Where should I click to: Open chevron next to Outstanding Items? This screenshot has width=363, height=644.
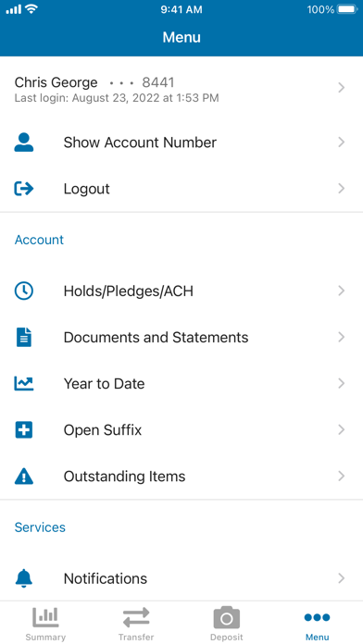click(x=341, y=476)
